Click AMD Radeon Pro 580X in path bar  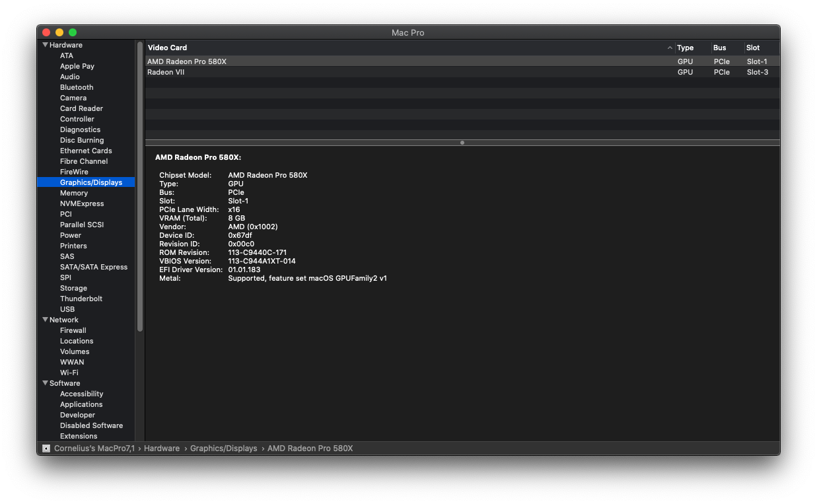(x=310, y=449)
